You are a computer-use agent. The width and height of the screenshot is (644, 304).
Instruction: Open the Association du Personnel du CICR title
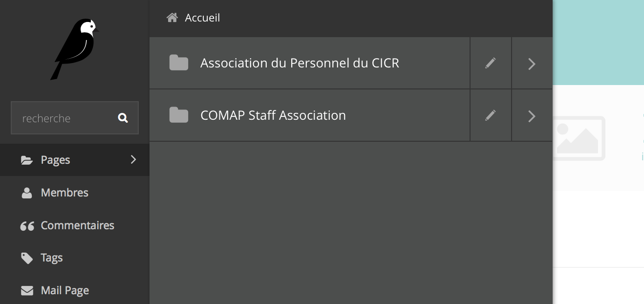click(x=300, y=63)
